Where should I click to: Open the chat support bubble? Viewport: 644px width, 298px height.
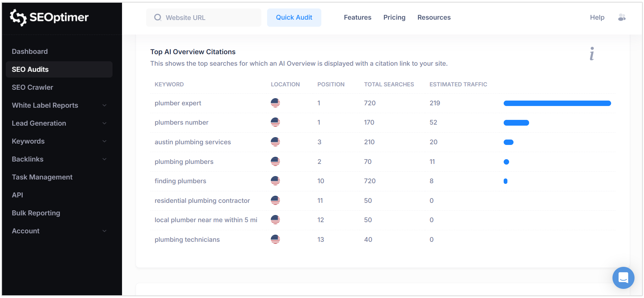tap(623, 278)
